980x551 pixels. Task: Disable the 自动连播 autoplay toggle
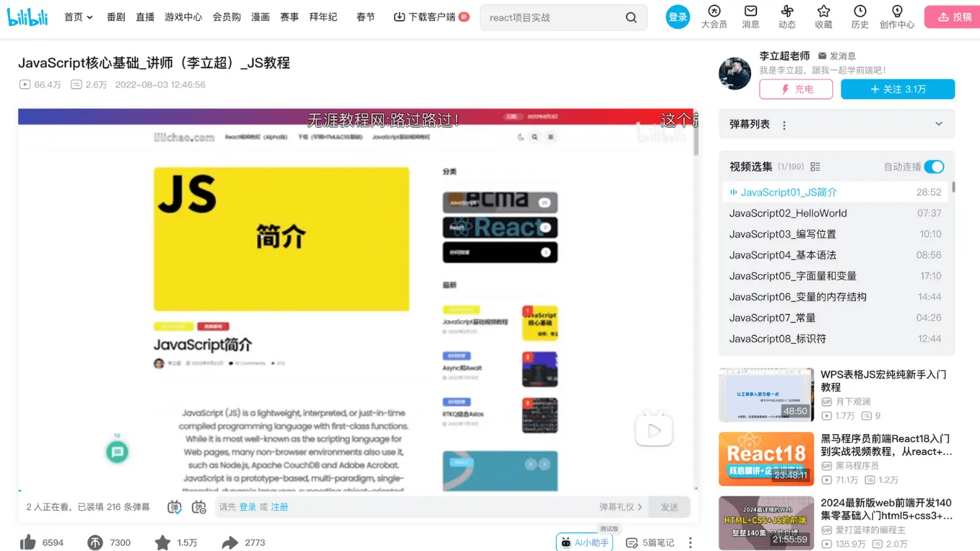coord(934,166)
